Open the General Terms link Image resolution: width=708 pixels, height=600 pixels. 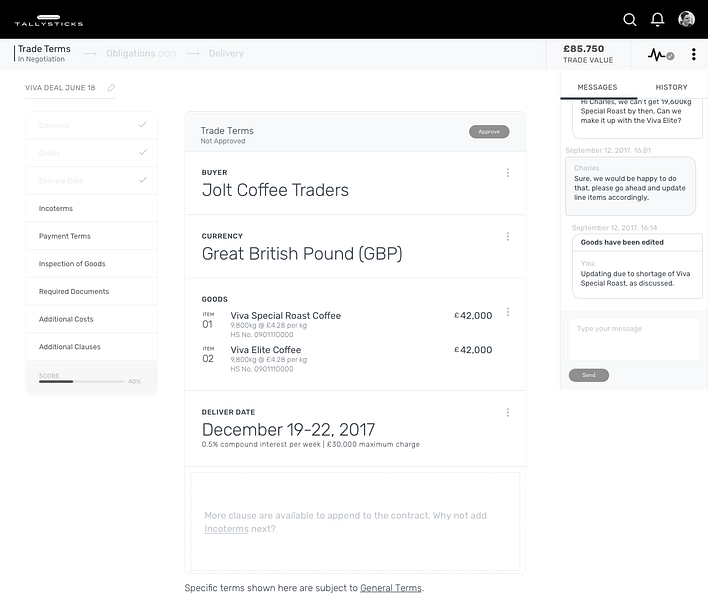click(391, 588)
